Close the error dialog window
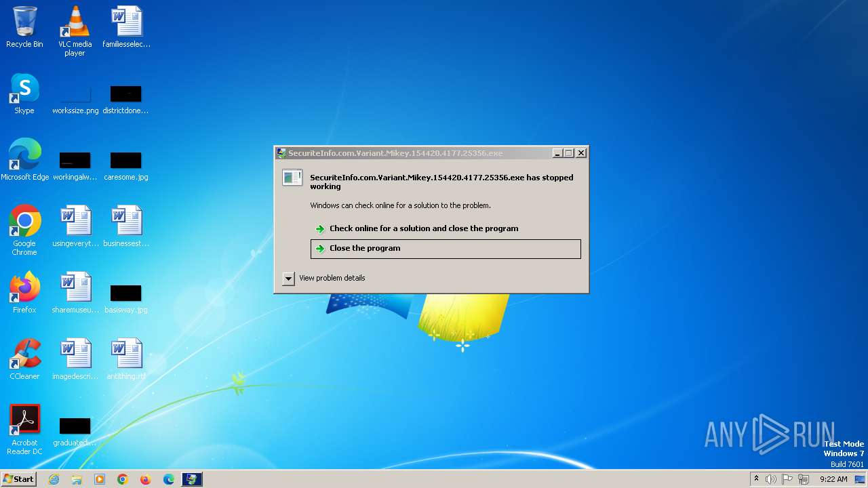 pyautogui.click(x=580, y=153)
